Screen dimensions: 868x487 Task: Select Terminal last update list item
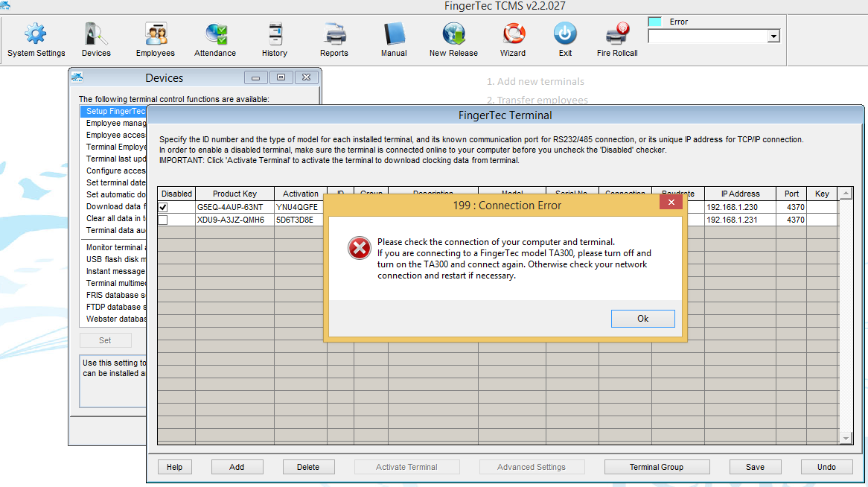[x=113, y=159]
